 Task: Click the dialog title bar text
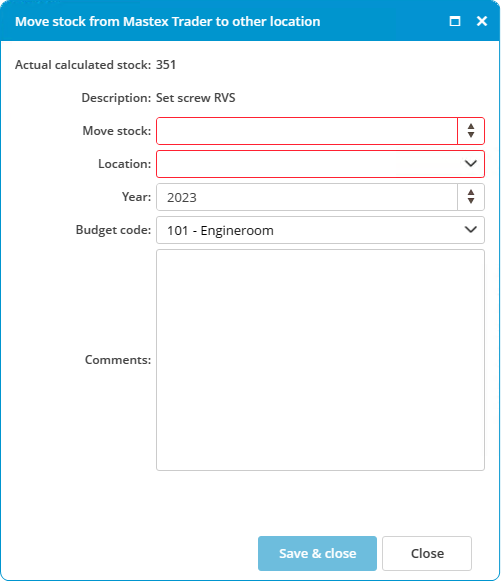167,21
